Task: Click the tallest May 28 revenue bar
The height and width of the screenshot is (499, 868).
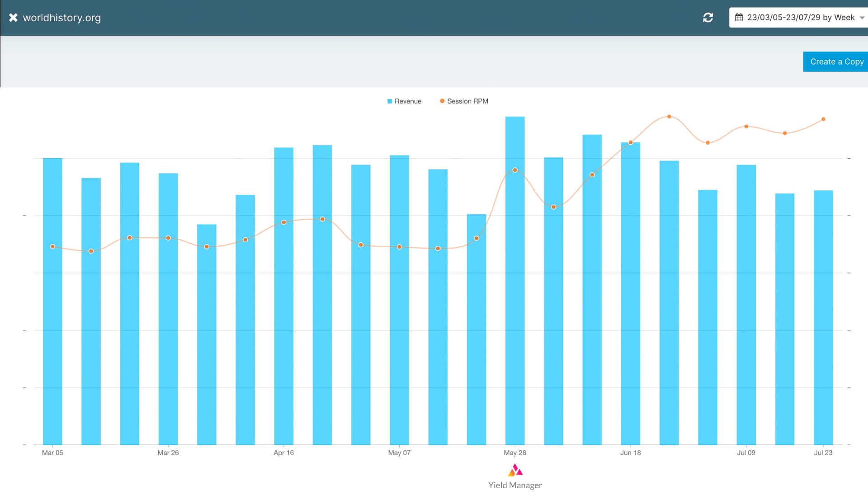Action: (515, 281)
